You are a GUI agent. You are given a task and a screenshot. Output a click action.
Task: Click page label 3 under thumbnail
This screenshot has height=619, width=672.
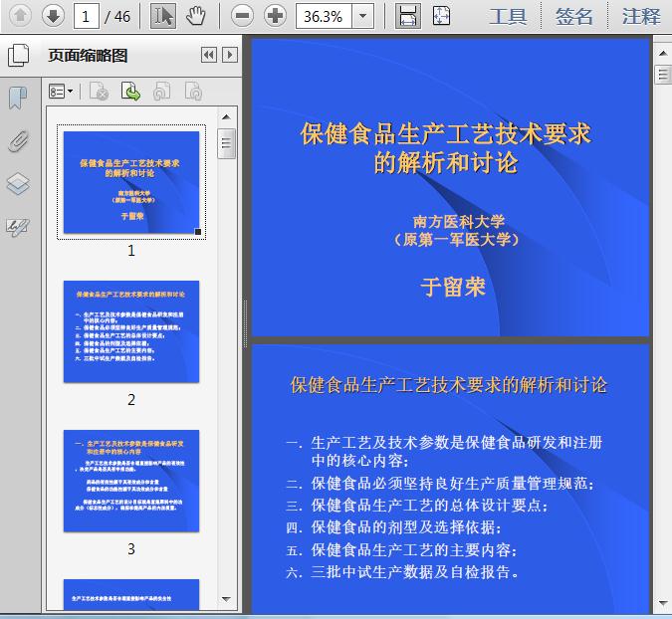[131, 548]
